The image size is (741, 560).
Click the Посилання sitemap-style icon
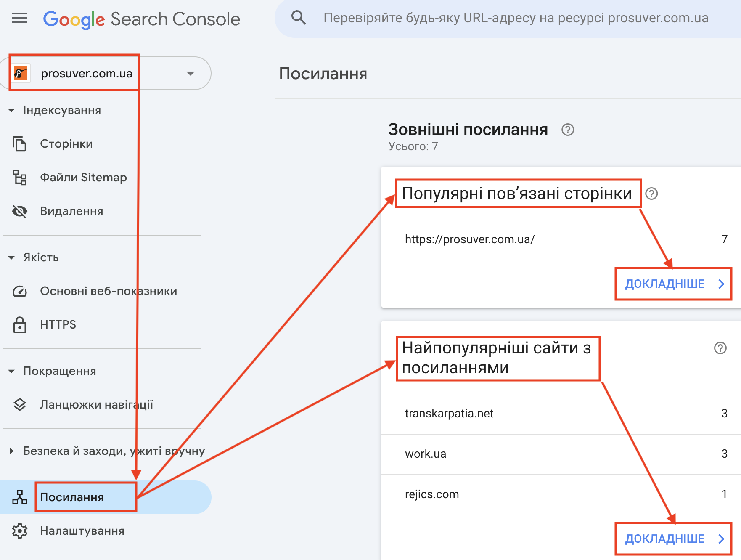pyautogui.click(x=19, y=497)
